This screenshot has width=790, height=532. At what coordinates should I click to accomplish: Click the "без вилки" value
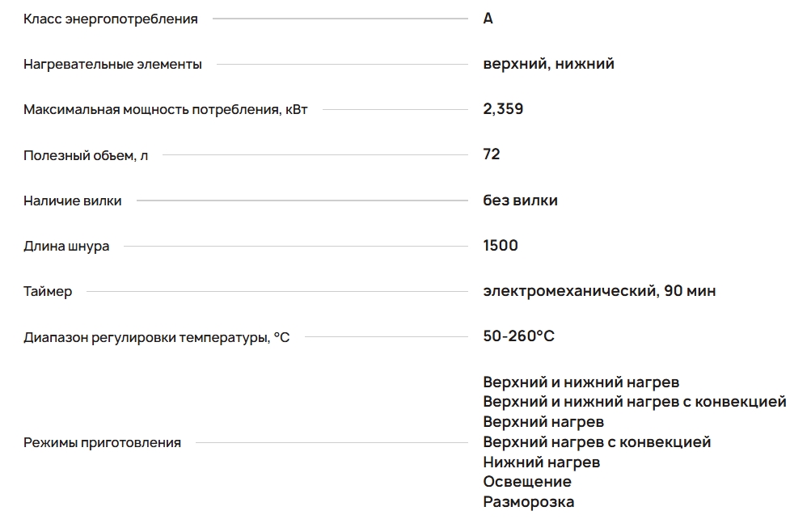coord(520,200)
